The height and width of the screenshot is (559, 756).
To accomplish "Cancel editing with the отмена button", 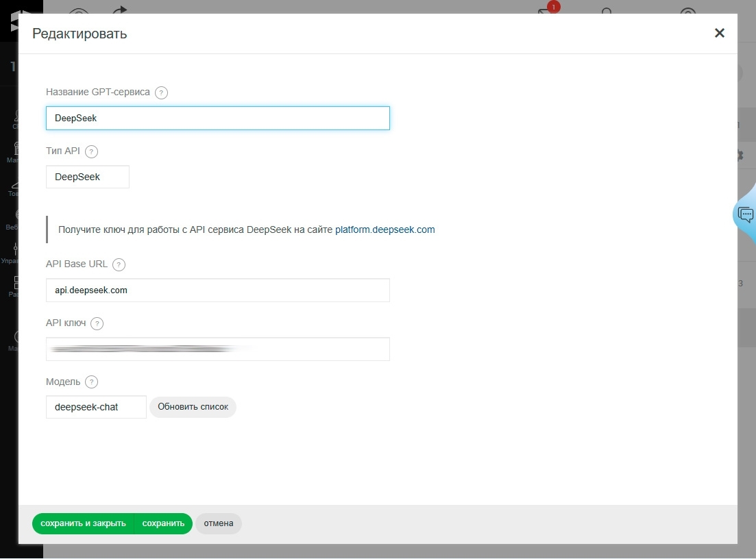I will coord(219,523).
